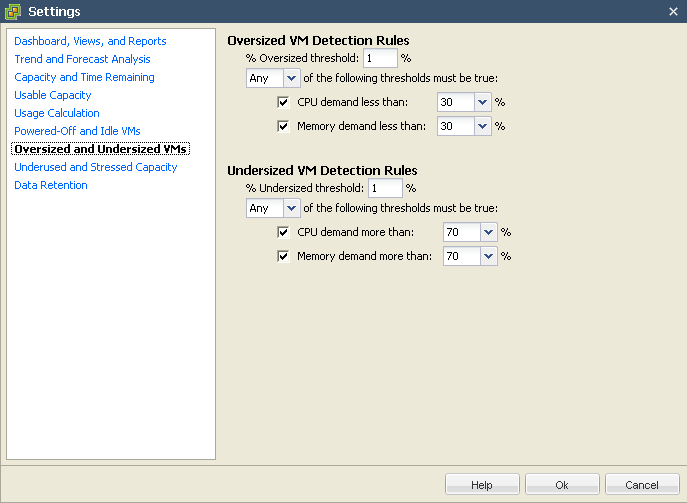Uncheck CPU demand less than checkbox
This screenshot has width=687, height=503.
point(283,102)
